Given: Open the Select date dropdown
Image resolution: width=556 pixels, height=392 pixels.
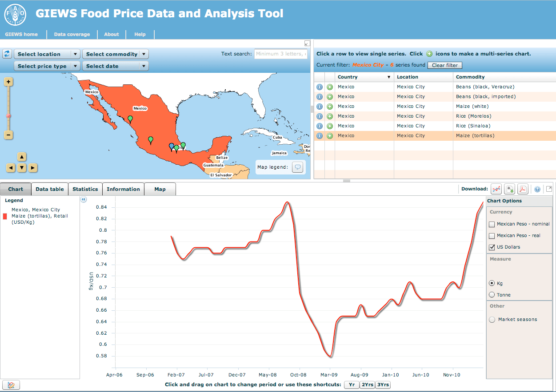Looking at the screenshot, I should pyautogui.click(x=116, y=66).
